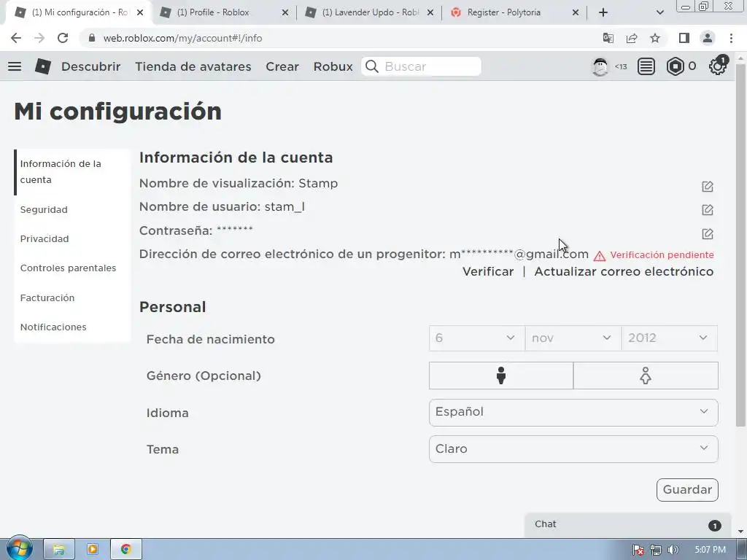
Task: Open the Crear menu item
Action: click(x=282, y=66)
